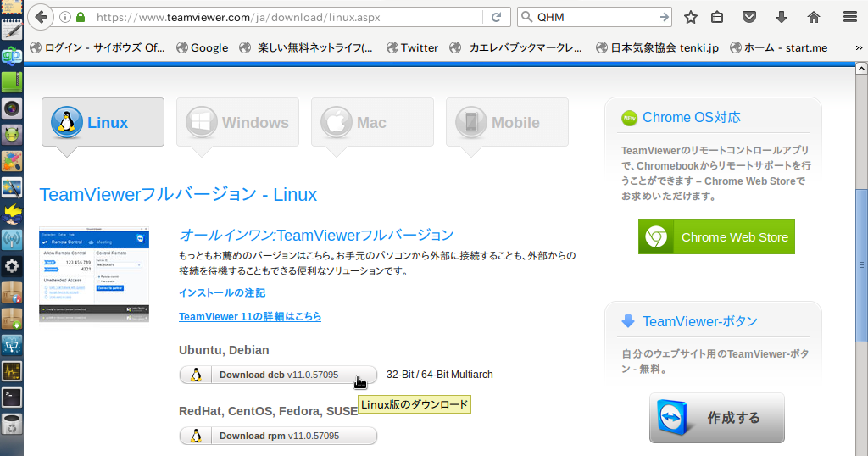
Task: Open the wireless signal app in dock
Action: 12,240
